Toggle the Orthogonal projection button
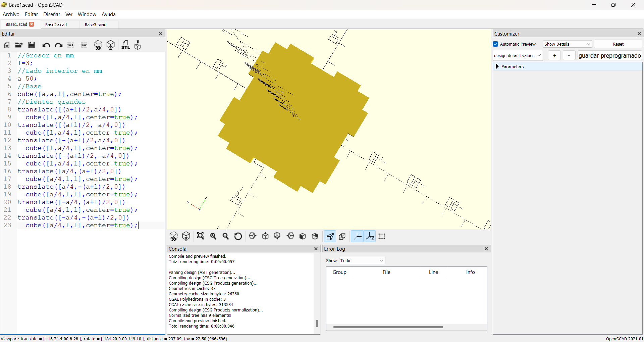Viewport: 644px width, 342px height. pos(342,236)
